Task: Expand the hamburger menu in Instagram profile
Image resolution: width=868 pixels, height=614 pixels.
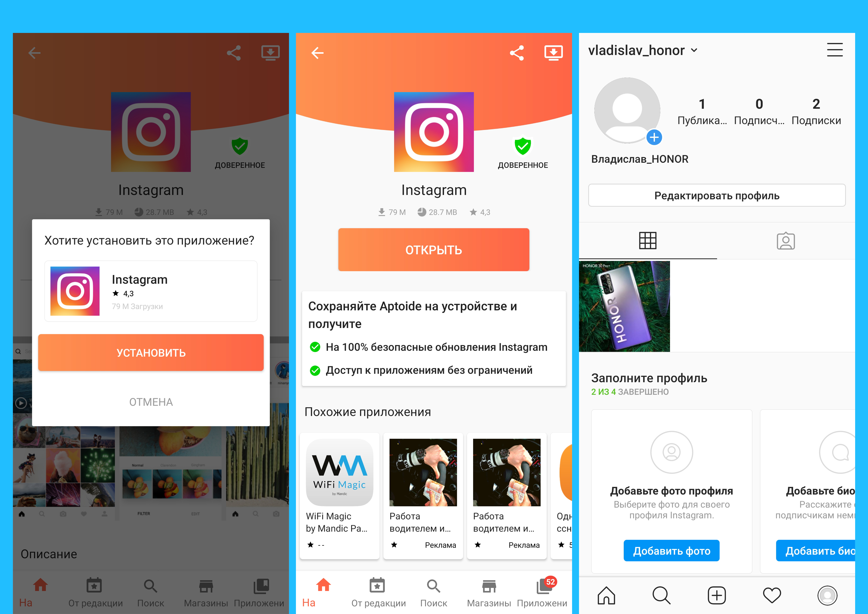Action: 835,50
